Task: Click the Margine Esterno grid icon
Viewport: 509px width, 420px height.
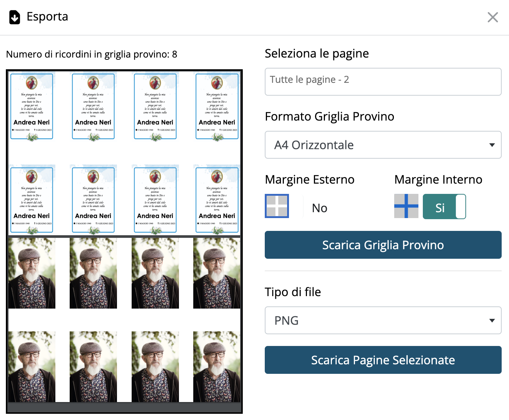Action: pos(277,206)
